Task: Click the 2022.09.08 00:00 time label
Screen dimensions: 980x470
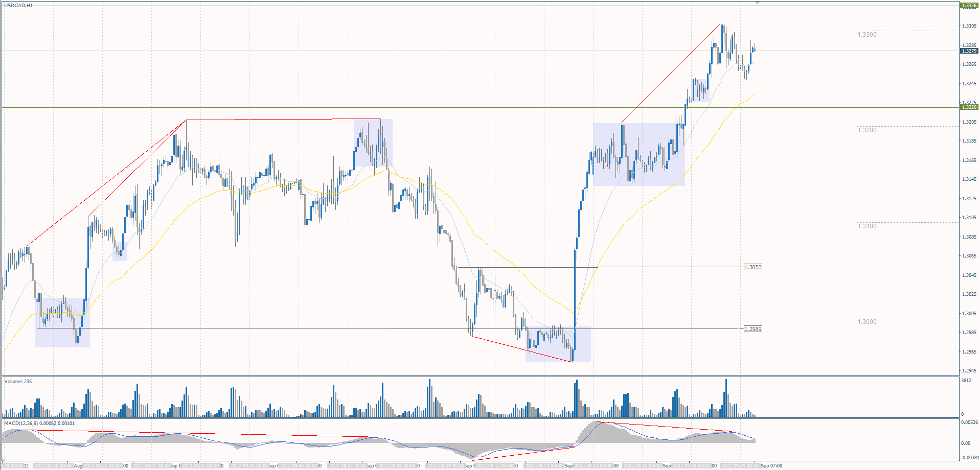Action: 397,466
